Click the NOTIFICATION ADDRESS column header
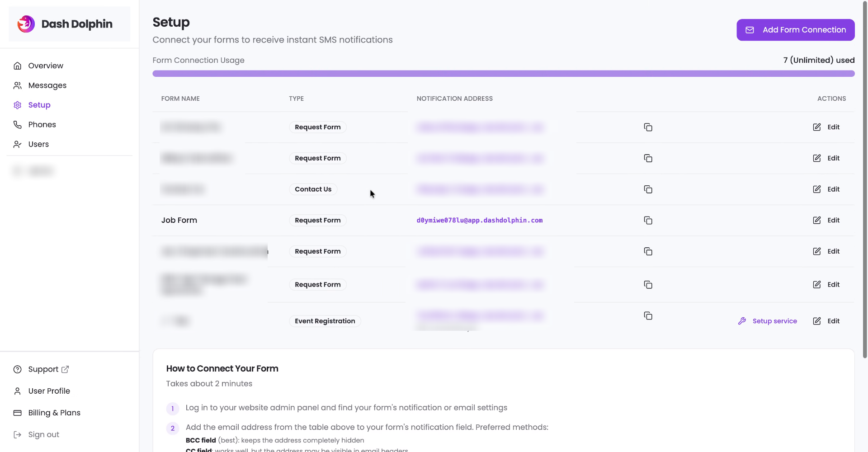The image size is (868, 452). pos(455,99)
